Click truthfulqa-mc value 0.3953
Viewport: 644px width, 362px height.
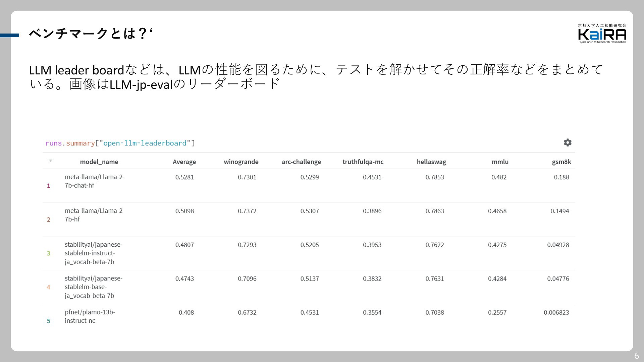click(372, 245)
